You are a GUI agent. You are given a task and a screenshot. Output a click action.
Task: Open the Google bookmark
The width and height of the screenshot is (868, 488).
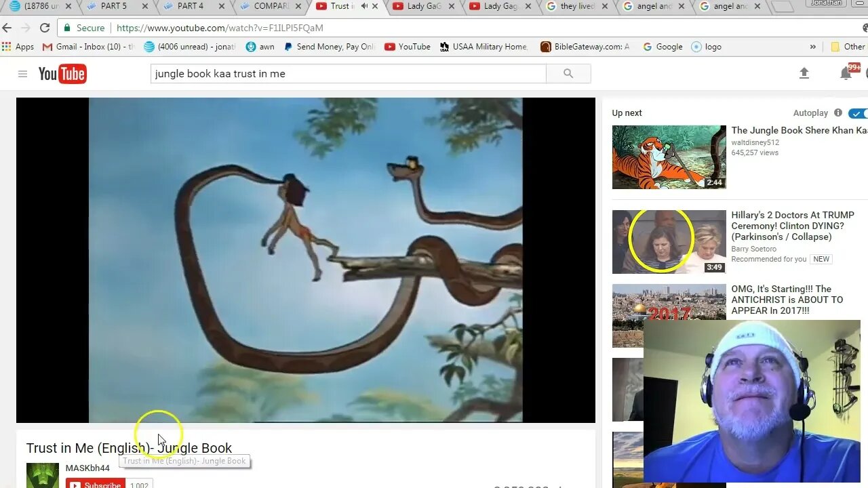[x=663, y=47]
